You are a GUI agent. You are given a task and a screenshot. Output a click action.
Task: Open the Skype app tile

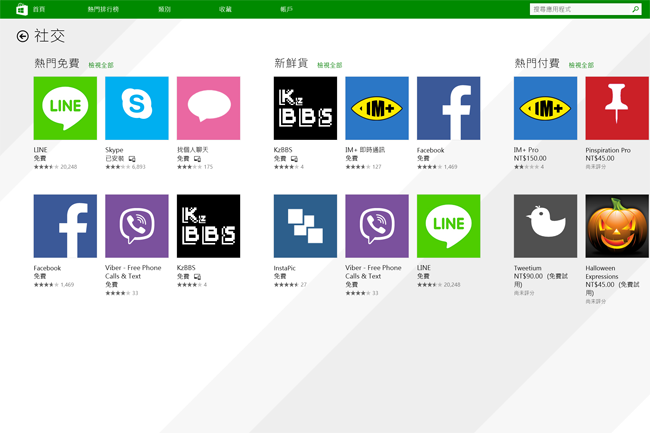(137, 108)
